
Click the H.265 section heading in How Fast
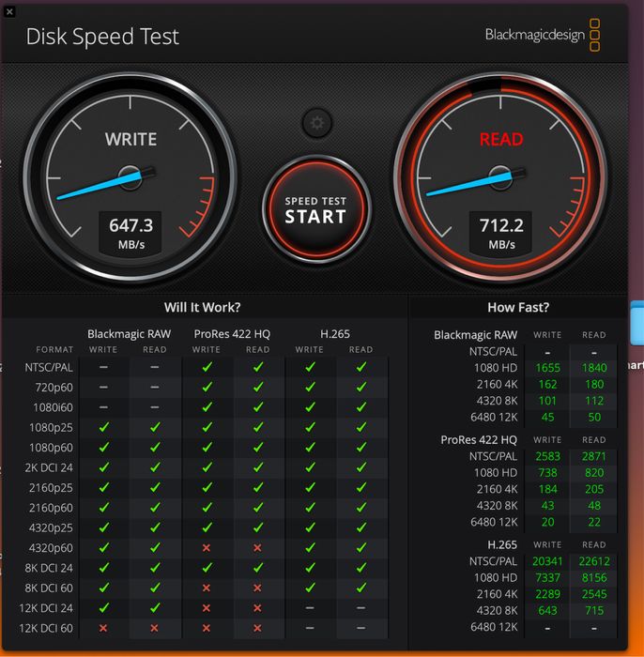pos(502,544)
